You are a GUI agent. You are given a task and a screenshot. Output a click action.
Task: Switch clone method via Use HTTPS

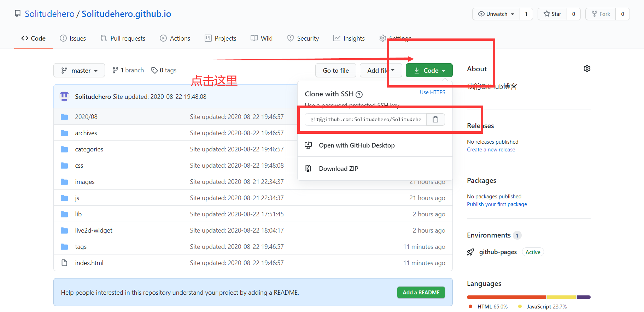tap(433, 92)
